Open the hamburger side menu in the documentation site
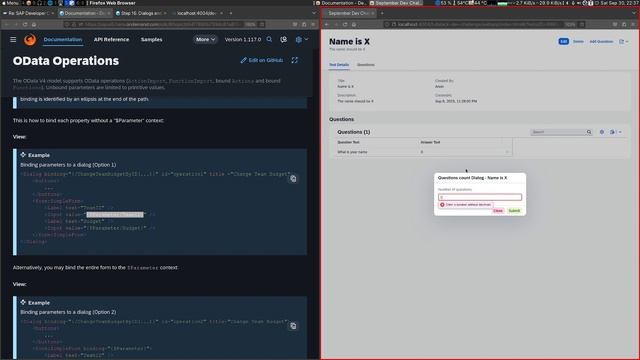This screenshot has width=640, height=360. click(x=13, y=40)
